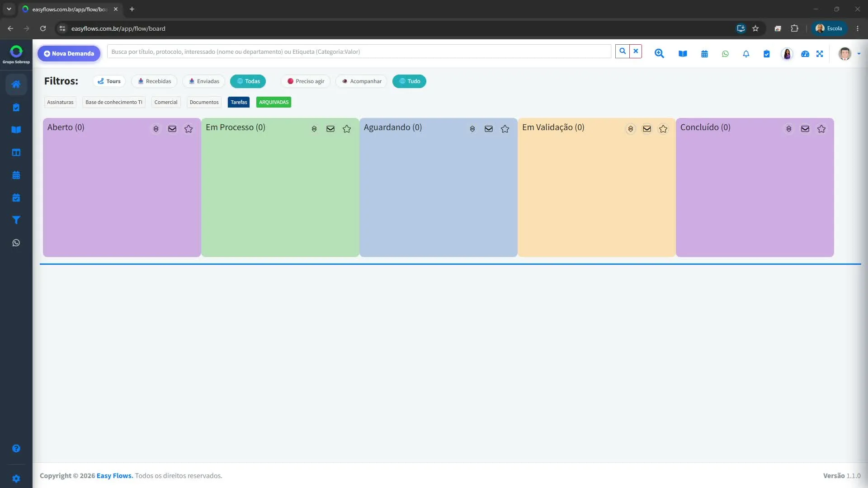Screen dimensions: 868x488
Task: Open the dashboard gauge icon
Action: (805, 54)
